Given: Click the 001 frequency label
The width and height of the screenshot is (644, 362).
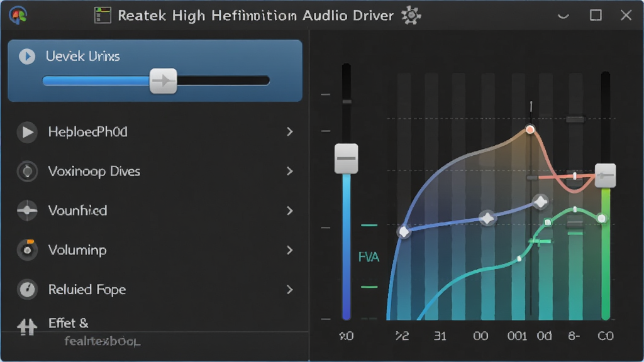Looking at the screenshot, I should coord(517,336).
